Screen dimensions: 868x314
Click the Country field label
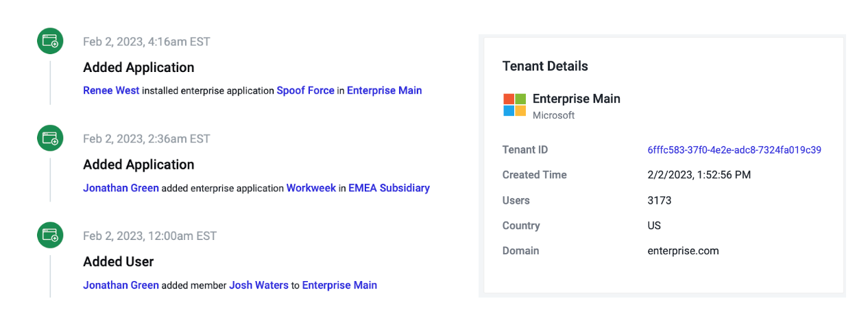pos(521,226)
